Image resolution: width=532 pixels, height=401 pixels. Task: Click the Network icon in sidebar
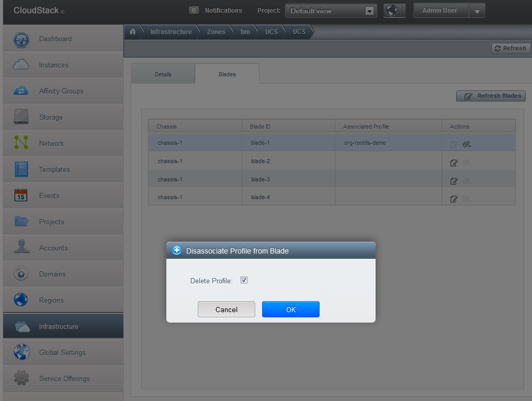click(x=21, y=142)
